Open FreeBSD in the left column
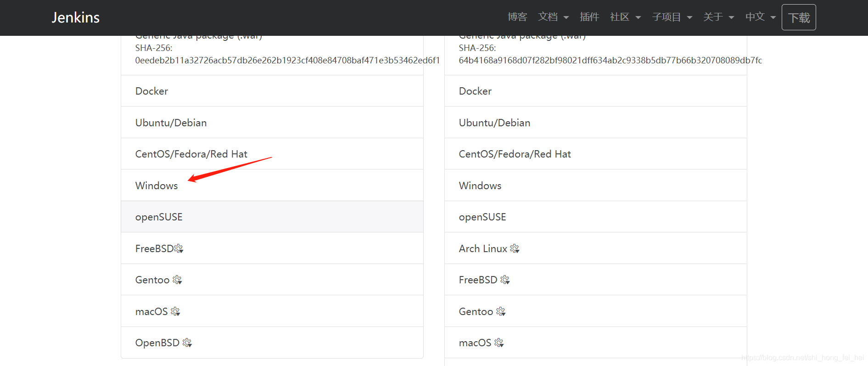Image resolution: width=868 pixels, height=366 pixels. (x=272, y=248)
